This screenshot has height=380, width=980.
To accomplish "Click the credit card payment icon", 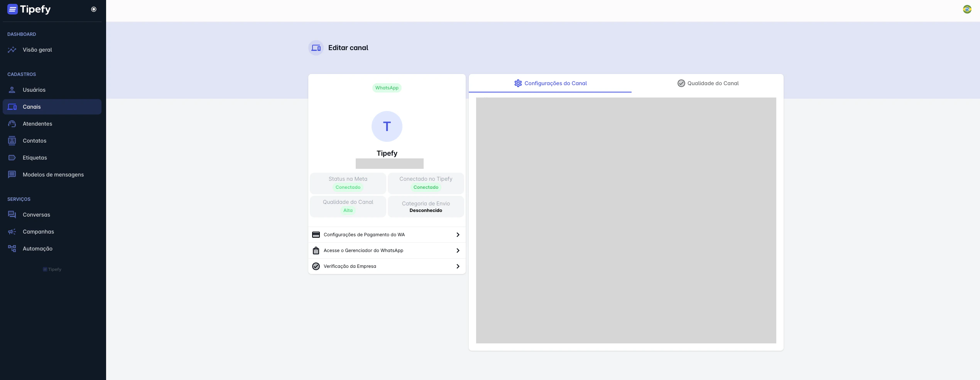I will point(316,235).
